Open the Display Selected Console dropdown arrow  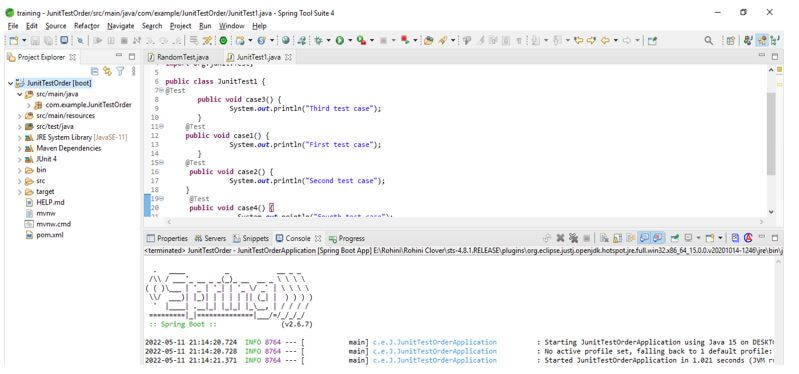pyautogui.click(x=698, y=238)
